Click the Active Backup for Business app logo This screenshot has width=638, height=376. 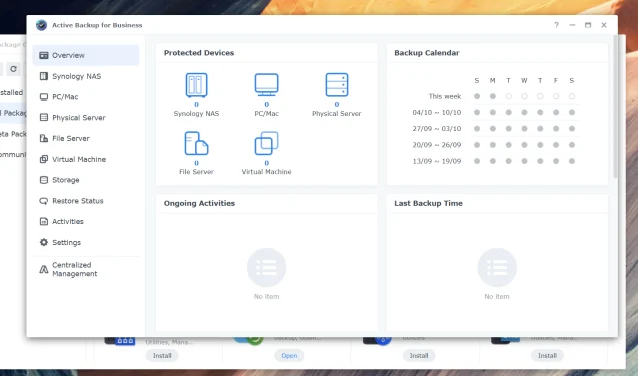pos(41,25)
